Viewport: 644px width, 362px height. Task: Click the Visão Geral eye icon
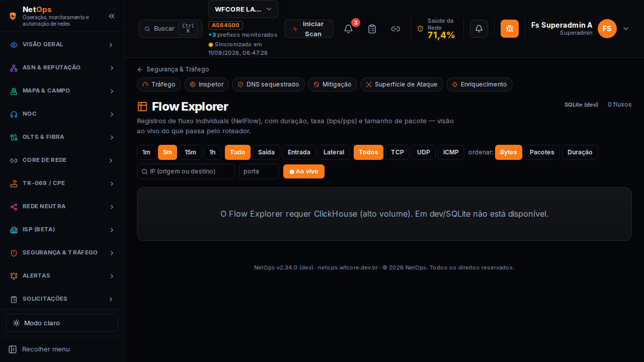tap(14, 45)
